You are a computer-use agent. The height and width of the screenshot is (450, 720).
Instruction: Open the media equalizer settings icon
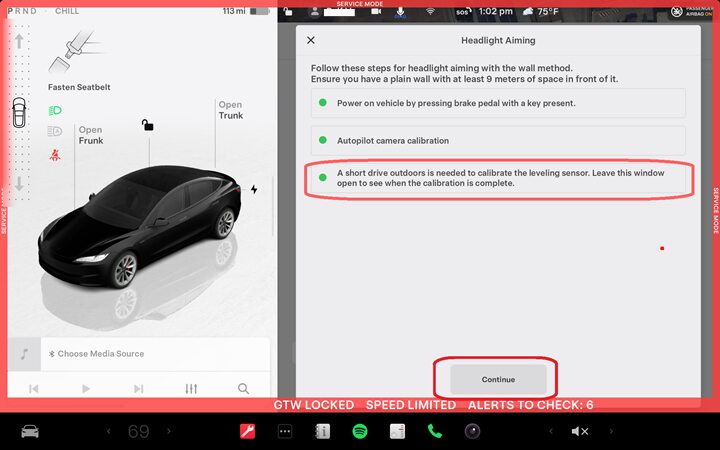point(191,388)
